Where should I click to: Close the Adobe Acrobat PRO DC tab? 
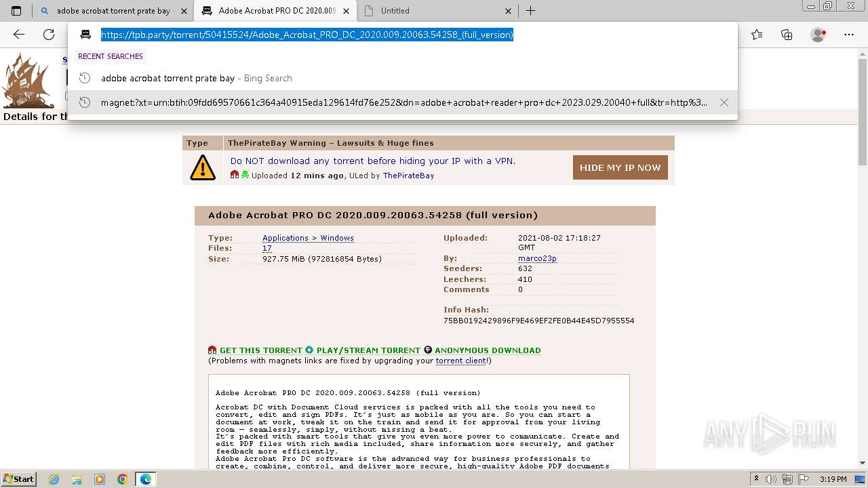pyautogui.click(x=347, y=11)
